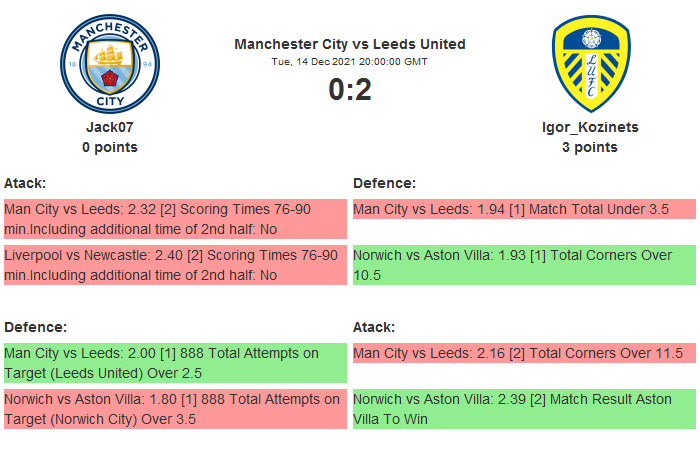Click Jack07's Atack section heading
700x460 pixels.
(25, 183)
